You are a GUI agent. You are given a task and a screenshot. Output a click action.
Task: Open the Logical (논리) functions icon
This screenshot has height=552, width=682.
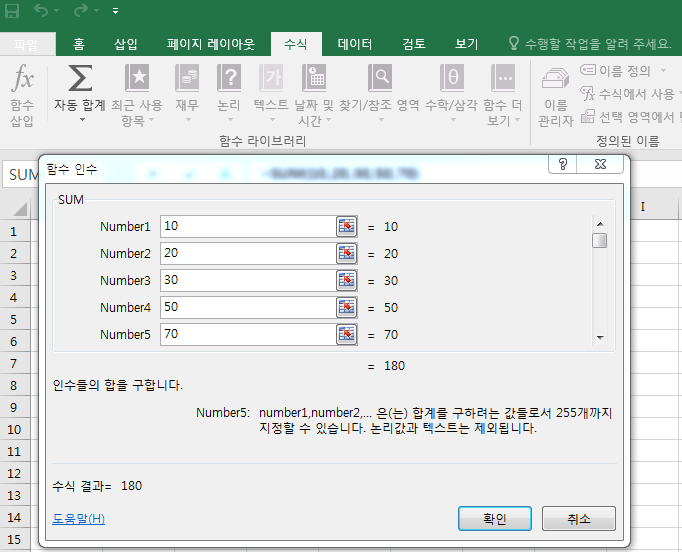229,78
